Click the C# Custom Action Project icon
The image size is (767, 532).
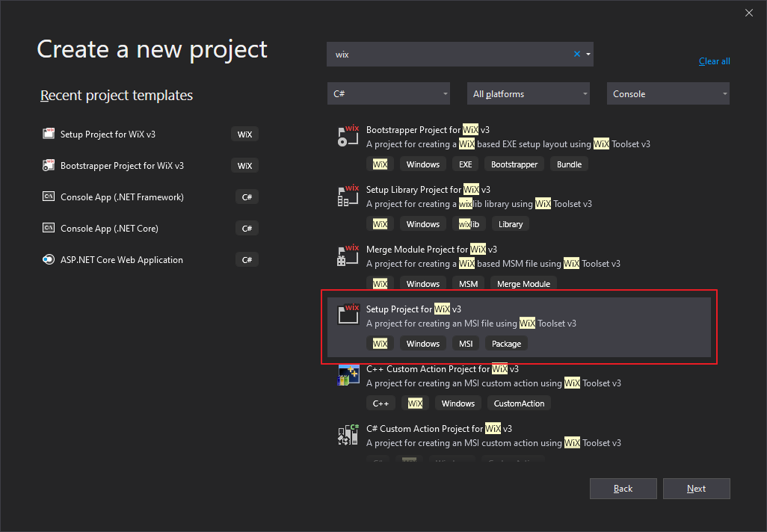348,435
